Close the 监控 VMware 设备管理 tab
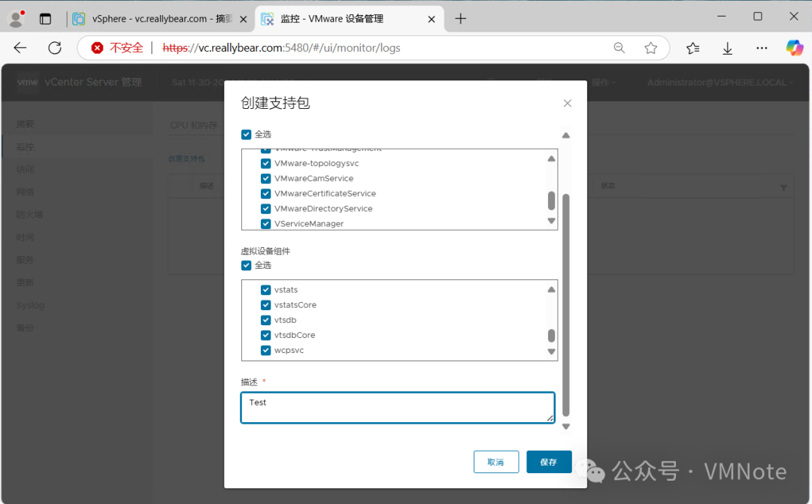812x504 pixels. tap(432, 19)
